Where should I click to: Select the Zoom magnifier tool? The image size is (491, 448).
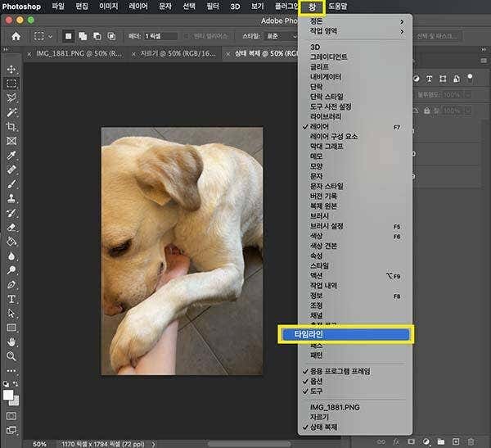click(11, 356)
